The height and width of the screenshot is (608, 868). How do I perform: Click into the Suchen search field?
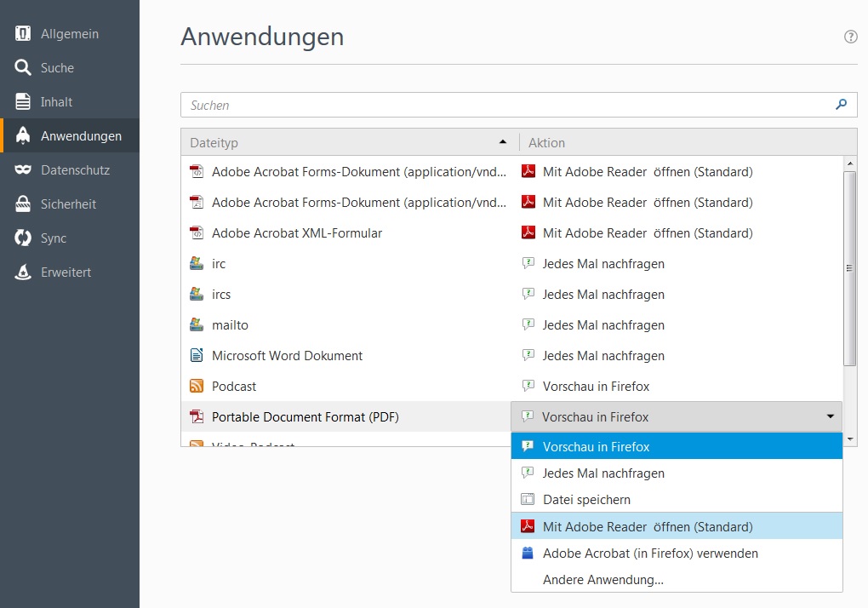pyautogui.click(x=519, y=105)
